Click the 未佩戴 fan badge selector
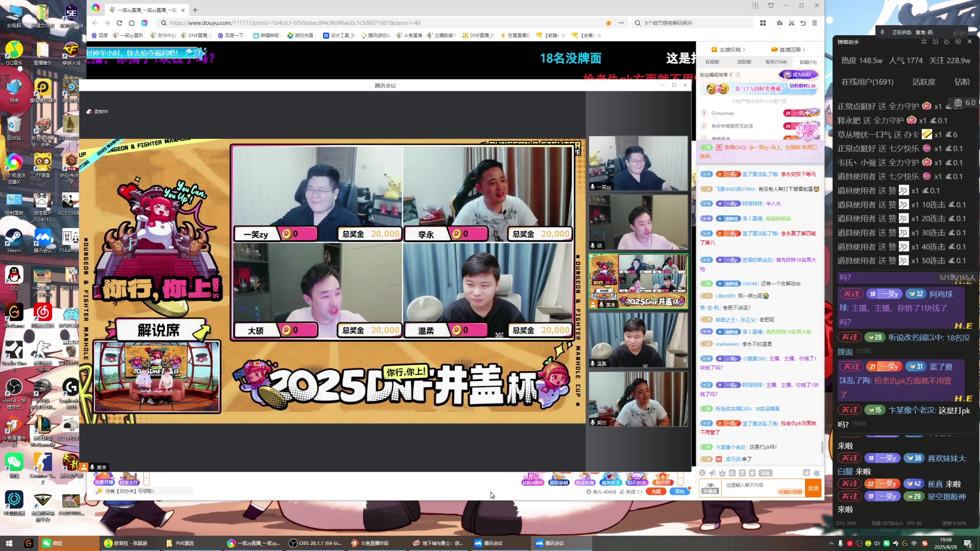Image resolution: width=980 pixels, height=551 pixels. [x=710, y=488]
